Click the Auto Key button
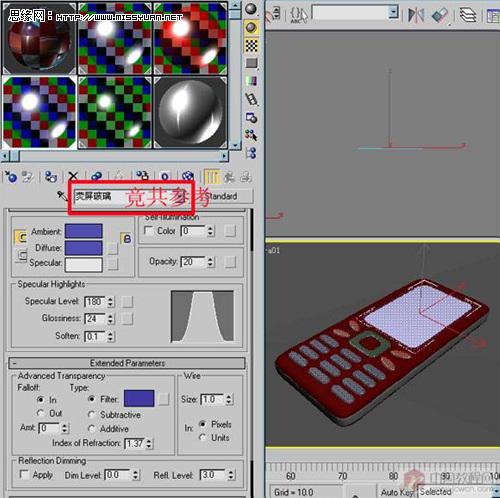Screen dimensions: 500x498 click(397, 492)
